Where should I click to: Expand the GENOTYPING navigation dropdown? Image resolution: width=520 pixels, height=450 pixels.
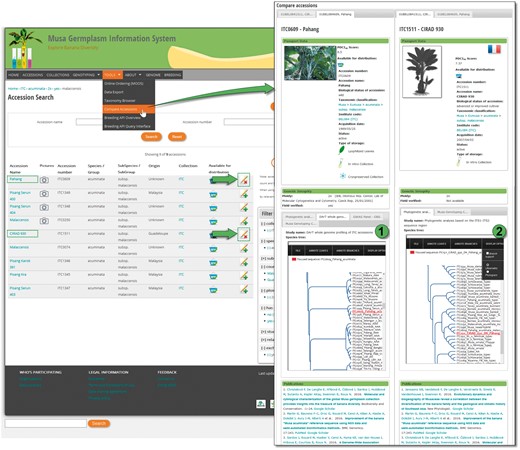pyautogui.click(x=86, y=75)
